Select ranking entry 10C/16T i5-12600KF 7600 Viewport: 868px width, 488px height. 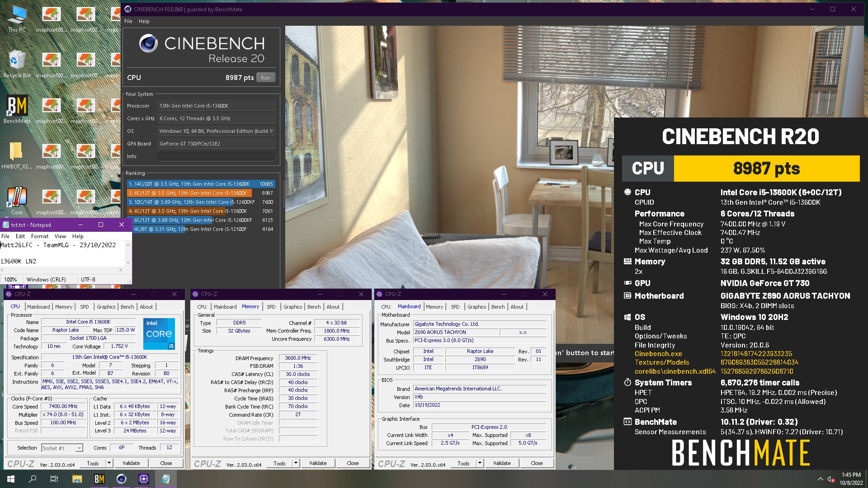201,202
